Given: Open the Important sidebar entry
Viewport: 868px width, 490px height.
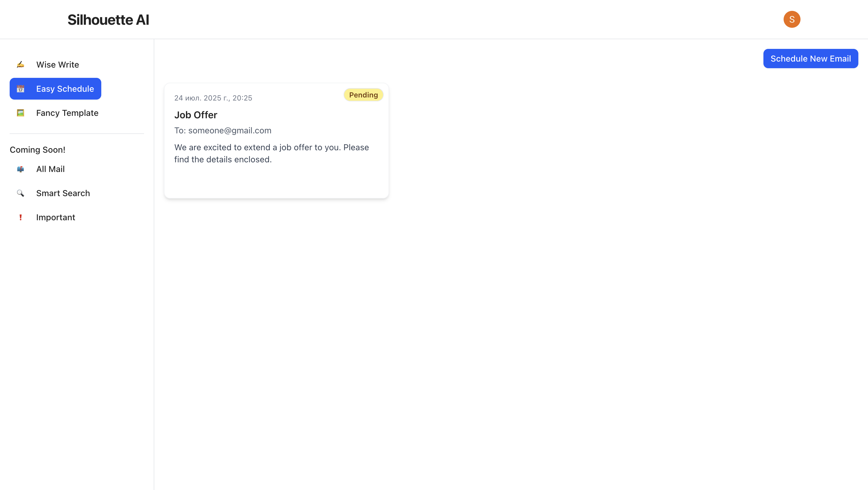Looking at the screenshot, I should (x=55, y=218).
